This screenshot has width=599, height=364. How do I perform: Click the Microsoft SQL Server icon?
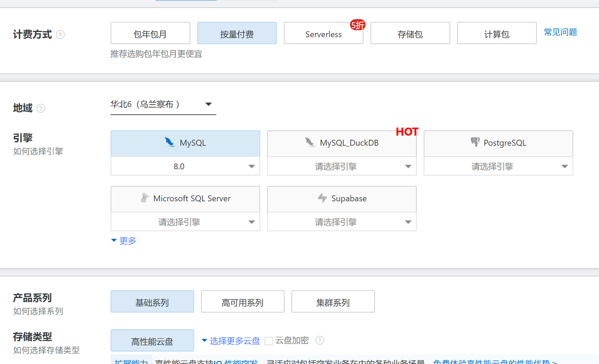144,198
